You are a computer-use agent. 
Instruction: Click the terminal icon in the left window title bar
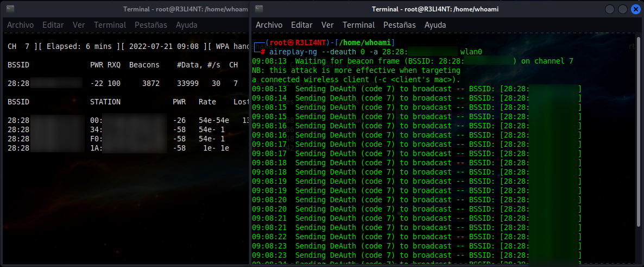click(10, 9)
